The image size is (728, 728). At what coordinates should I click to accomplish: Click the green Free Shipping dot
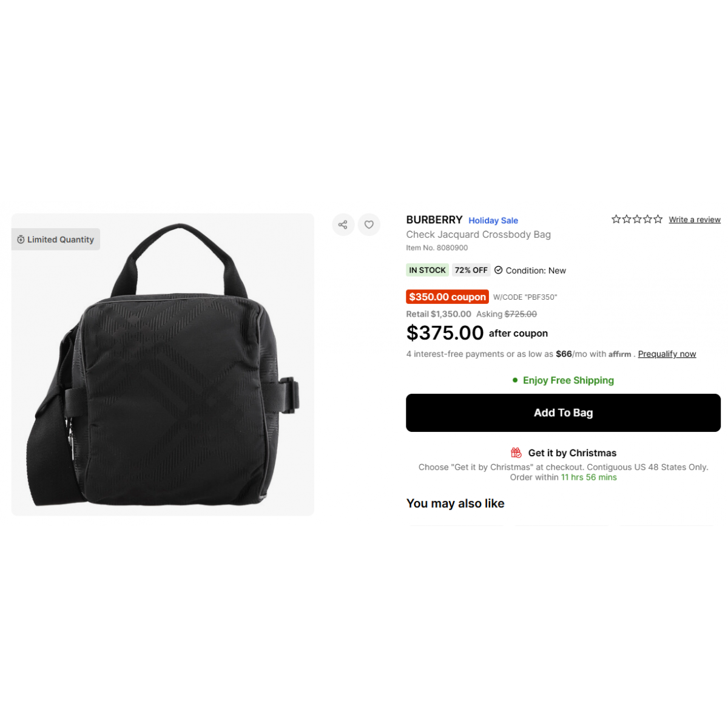click(x=515, y=380)
